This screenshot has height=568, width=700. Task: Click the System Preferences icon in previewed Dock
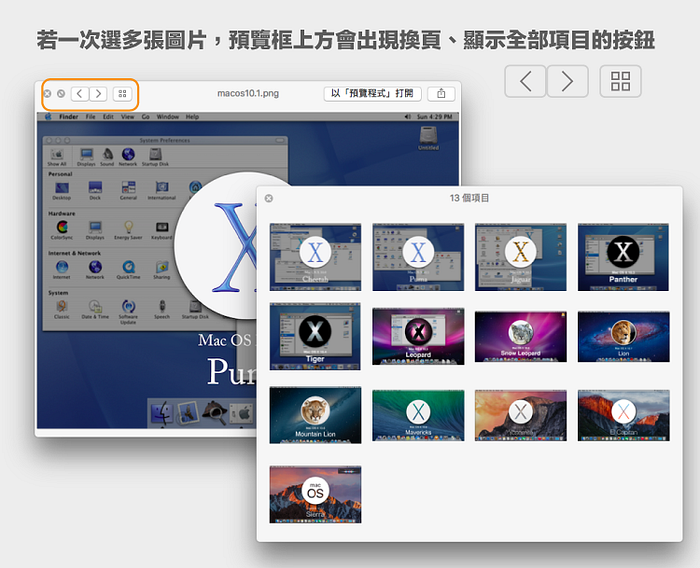241,413
